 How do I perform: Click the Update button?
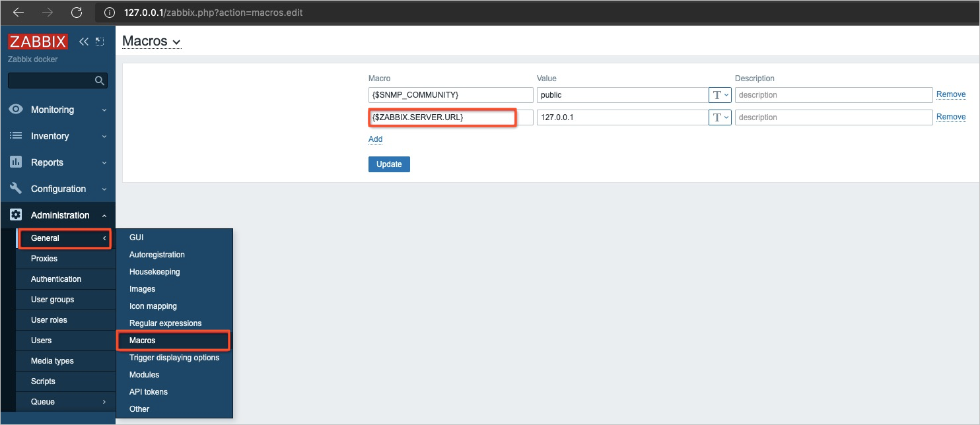tap(389, 164)
